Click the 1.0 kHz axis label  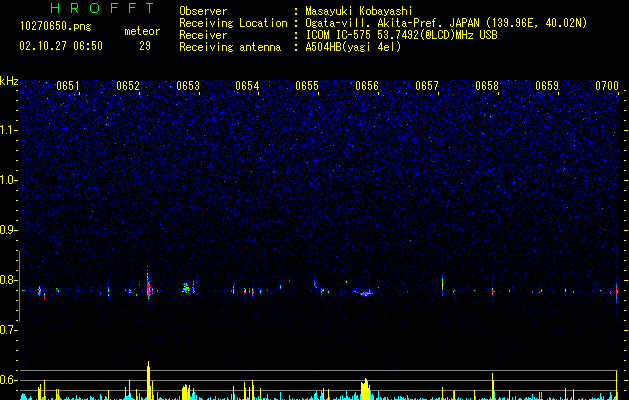click(9, 180)
